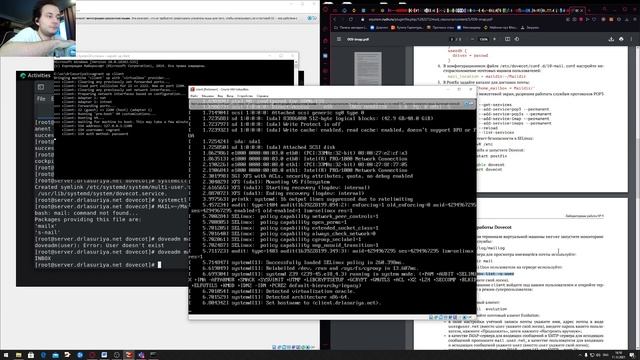Download the PDF file

(x=611, y=39)
